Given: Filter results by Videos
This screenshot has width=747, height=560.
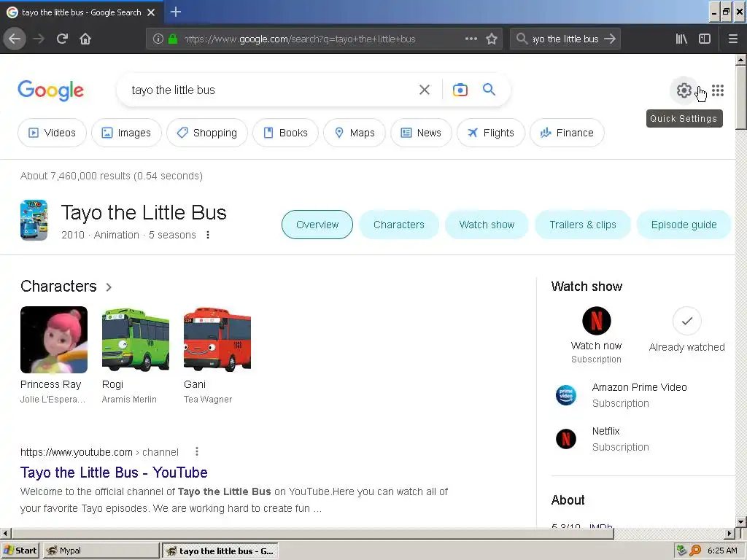Looking at the screenshot, I should 52,133.
